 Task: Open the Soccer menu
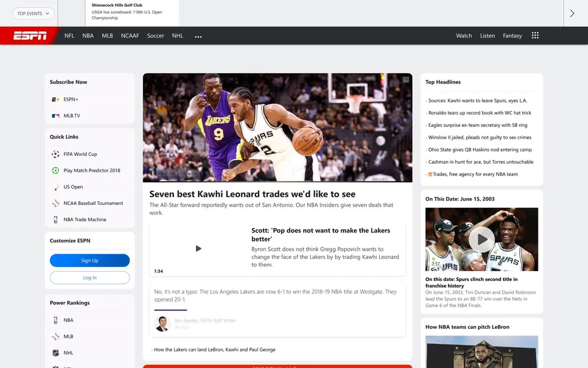pos(156,36)
